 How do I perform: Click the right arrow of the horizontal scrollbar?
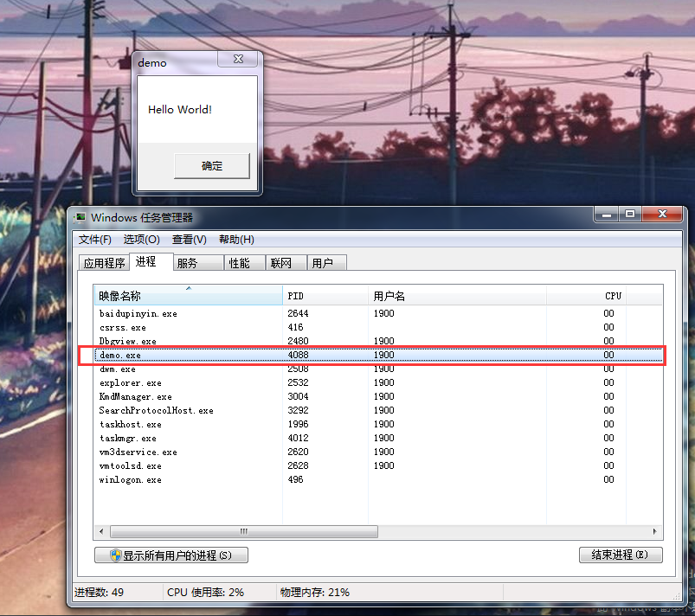coord(655,531)
